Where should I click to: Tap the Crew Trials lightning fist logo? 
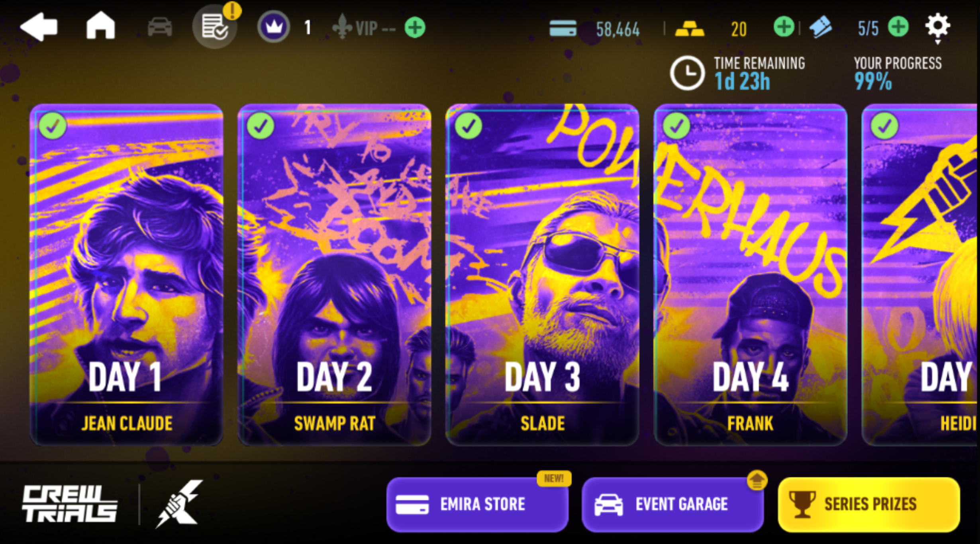point(179,504)
